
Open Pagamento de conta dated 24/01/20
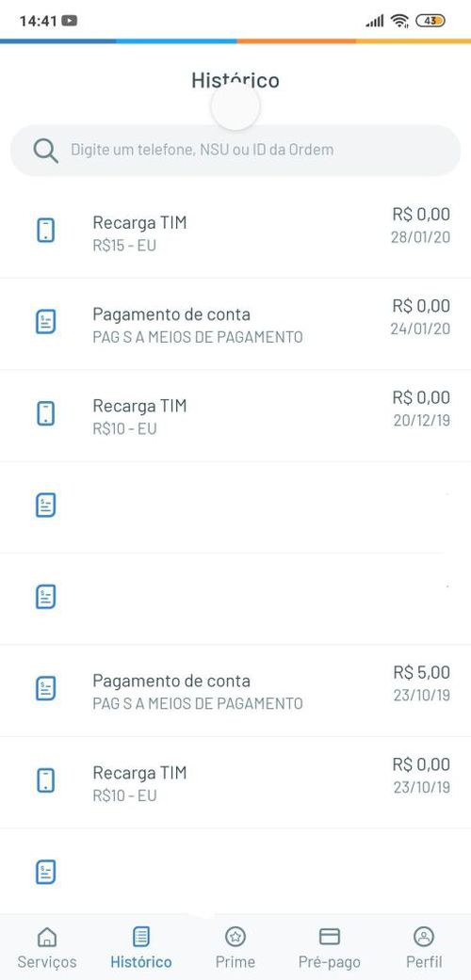tap(235, 324)
